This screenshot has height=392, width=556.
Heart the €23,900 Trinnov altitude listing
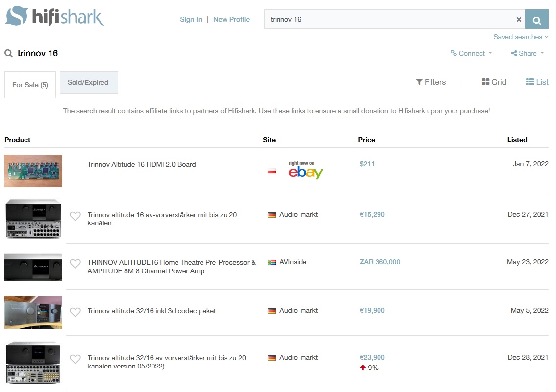coord(75,359)
